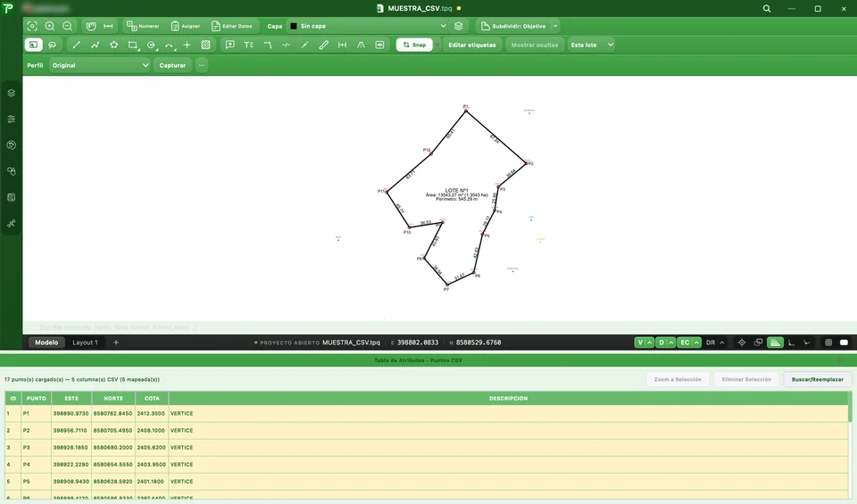Image resolution: width=857 pixels, height=504 pixels.
Task: Toggle the DR status bar mode
Action: point(711,343)
